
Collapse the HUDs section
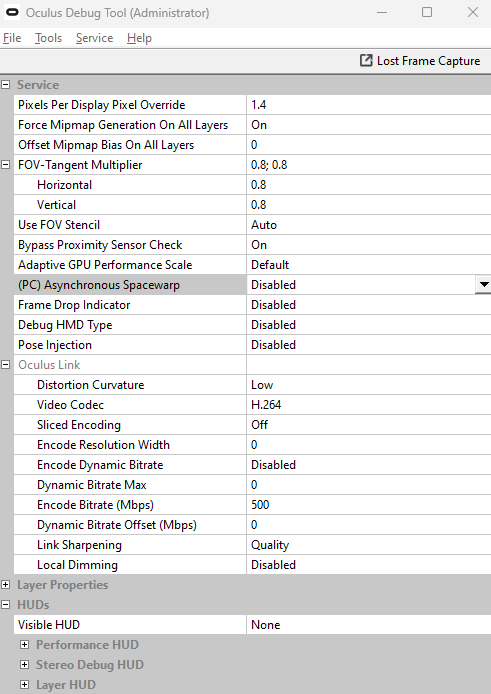click(x=5, y=605)
